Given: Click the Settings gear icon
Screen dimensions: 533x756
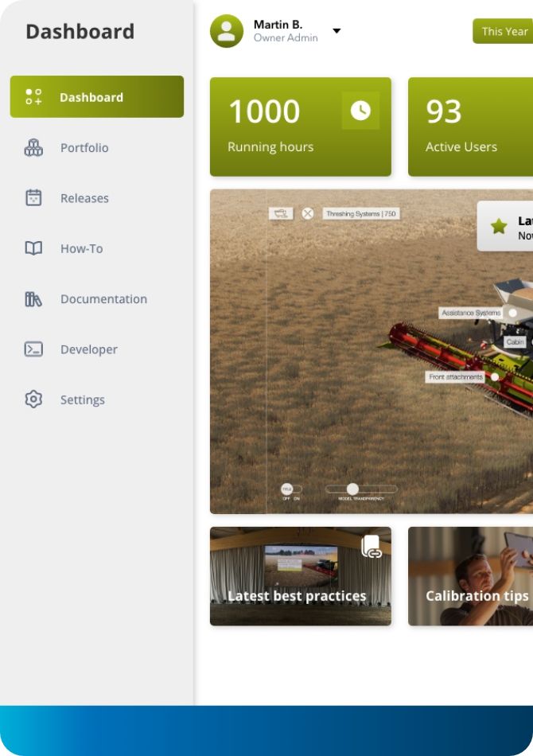Looking at the screenshot, I should 33,399.
